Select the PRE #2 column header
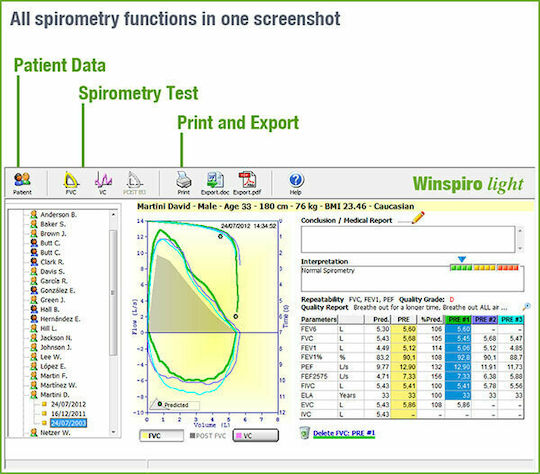 pyautogui.click(x=485, y=320)
